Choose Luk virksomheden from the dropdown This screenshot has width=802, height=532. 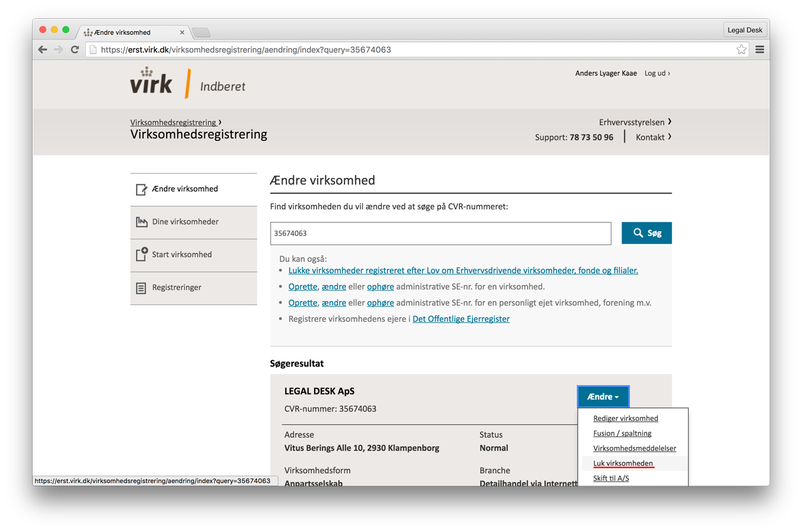(x=623, y=464)
